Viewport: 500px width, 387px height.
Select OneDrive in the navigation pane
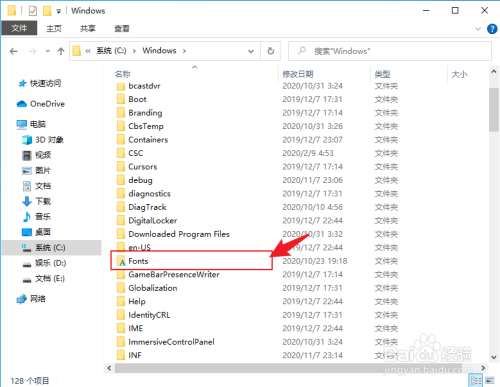(x=40, y=104)
